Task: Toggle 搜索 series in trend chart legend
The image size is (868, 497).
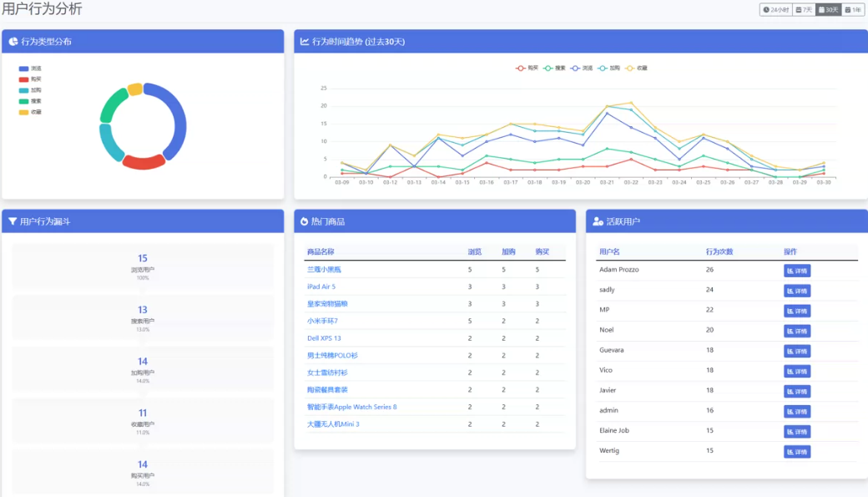Action: (554, 68)
